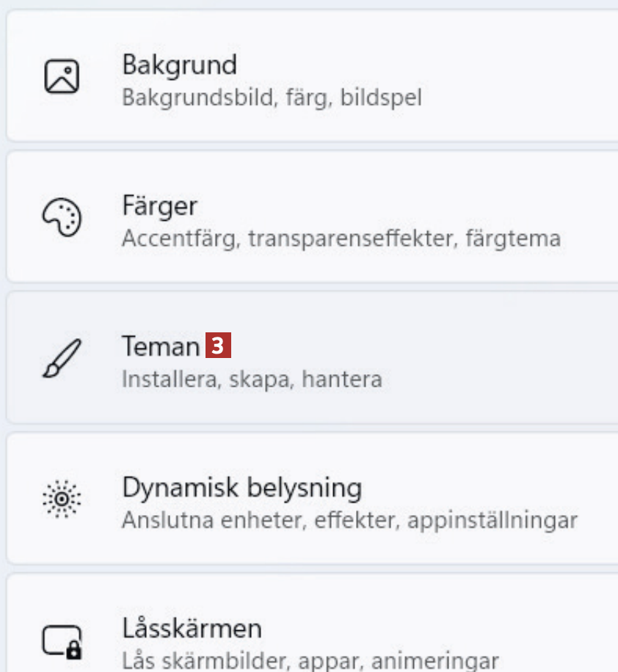Go to the Låsskärmen title
Viewport: 618px width, 672px height.
pyautogui.click(x=191, y=628)
